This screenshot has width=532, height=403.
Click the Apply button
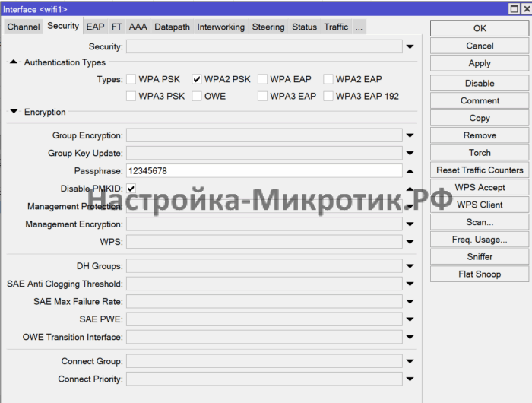479,63
